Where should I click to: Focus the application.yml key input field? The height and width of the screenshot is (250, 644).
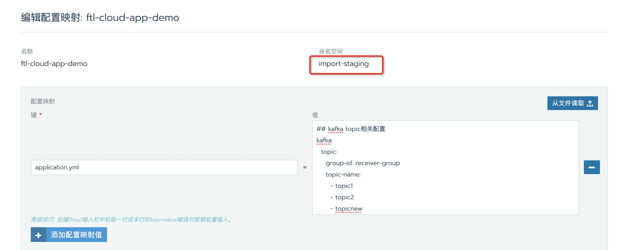(x=164, y=167)
